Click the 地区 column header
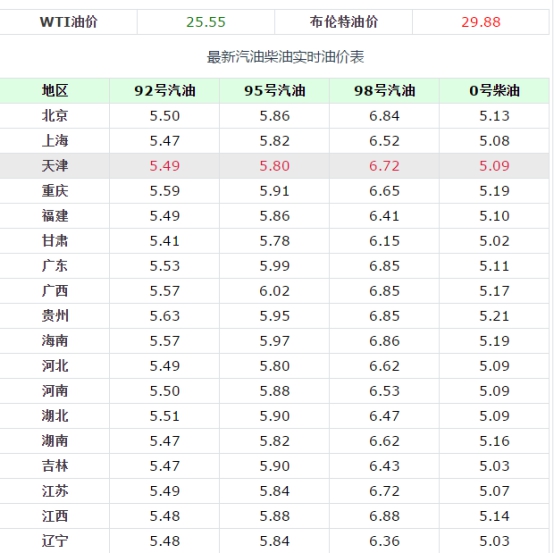 pyautogui.click(x=54, y=91)
